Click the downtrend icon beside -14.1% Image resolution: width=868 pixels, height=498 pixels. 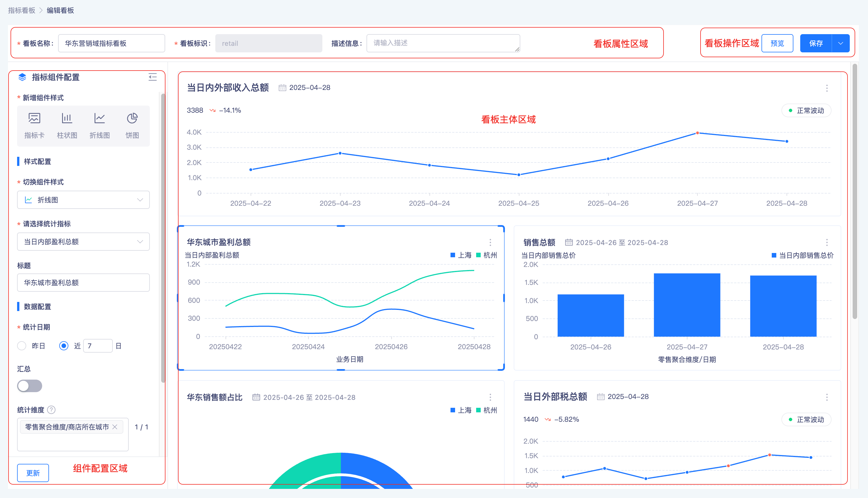[x=212, y=110]
